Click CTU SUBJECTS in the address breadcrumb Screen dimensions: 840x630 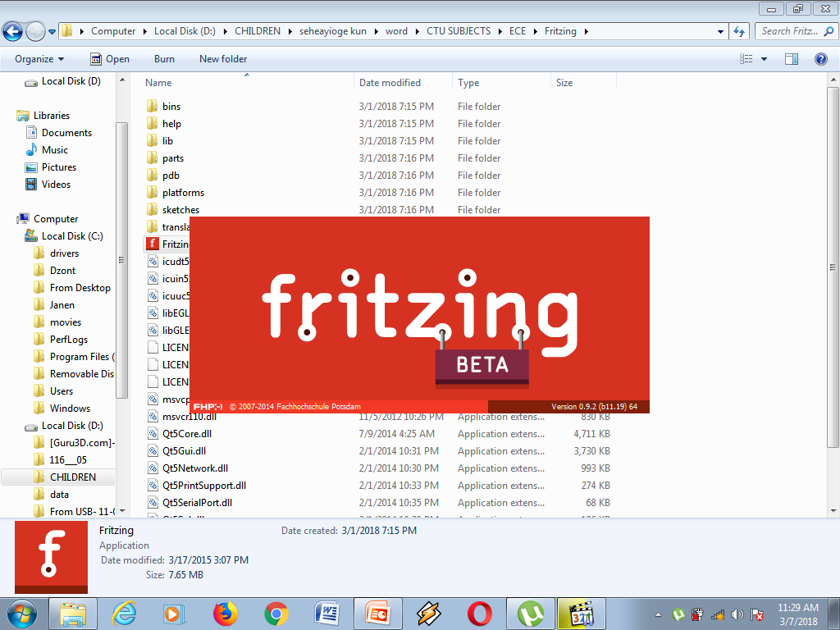click(459, 31)
